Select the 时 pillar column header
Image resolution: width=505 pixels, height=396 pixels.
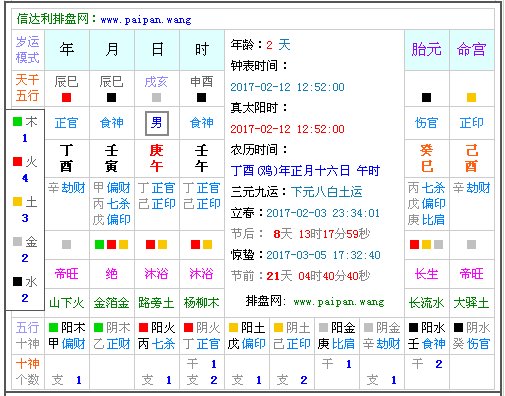(202, 50)
